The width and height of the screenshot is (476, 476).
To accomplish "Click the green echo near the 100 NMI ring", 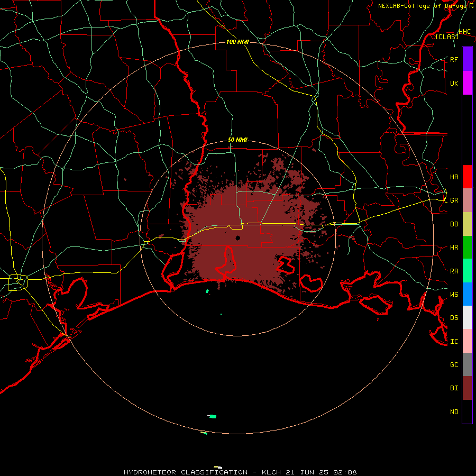I will pos(213,416).
